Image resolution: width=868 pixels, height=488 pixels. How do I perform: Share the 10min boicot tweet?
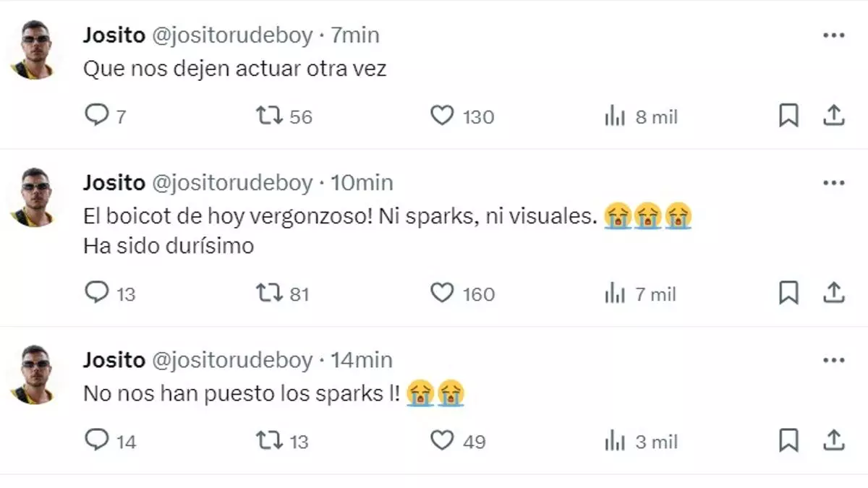pyautogui.click(x=834, y=293)
